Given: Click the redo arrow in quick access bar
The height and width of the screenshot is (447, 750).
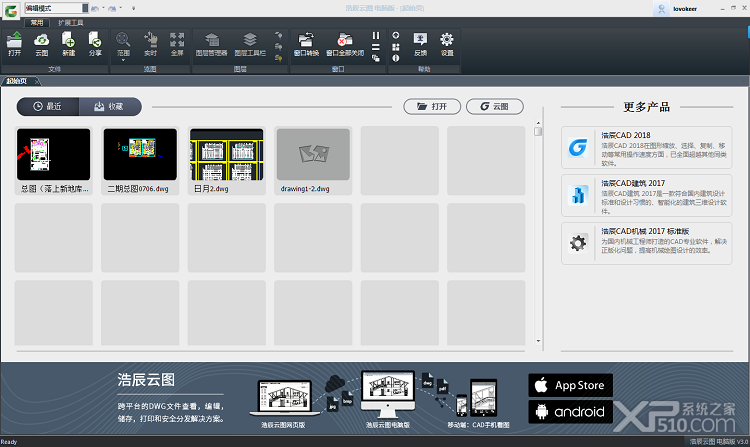Looking at the screenshot, I should pyautogui.click(x=112, y=8).
